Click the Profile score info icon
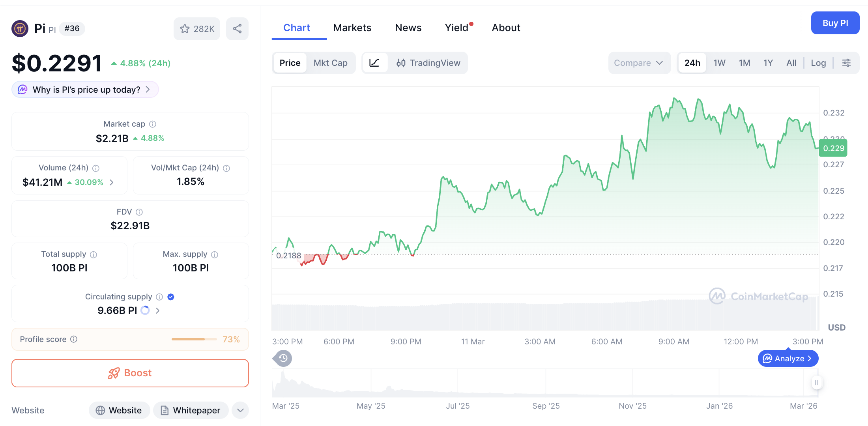 click(x=74, y=339)
